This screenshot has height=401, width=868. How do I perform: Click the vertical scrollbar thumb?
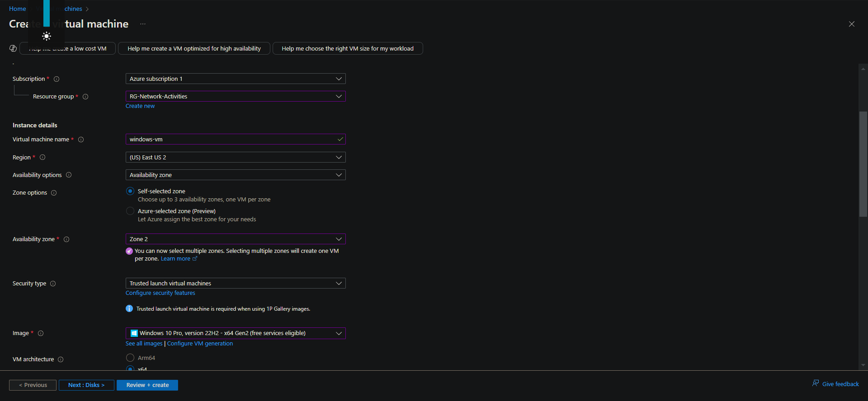point(863,164)
